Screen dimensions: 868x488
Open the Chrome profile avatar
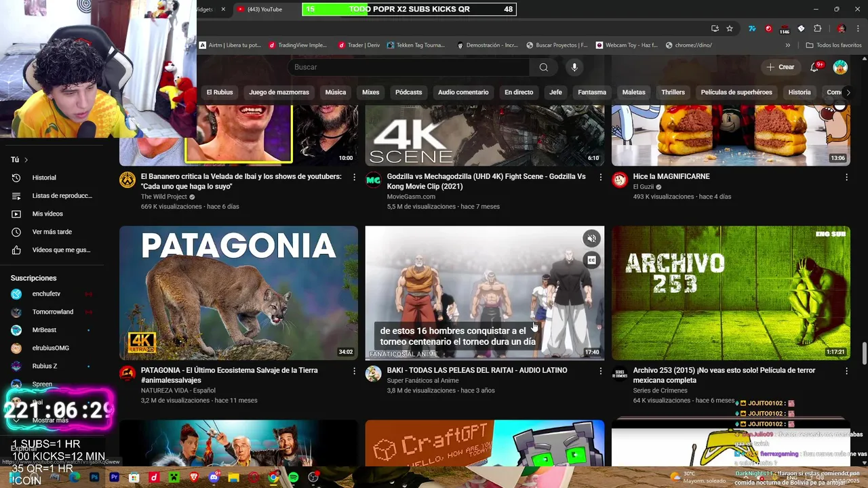click(x=842, y=28)
